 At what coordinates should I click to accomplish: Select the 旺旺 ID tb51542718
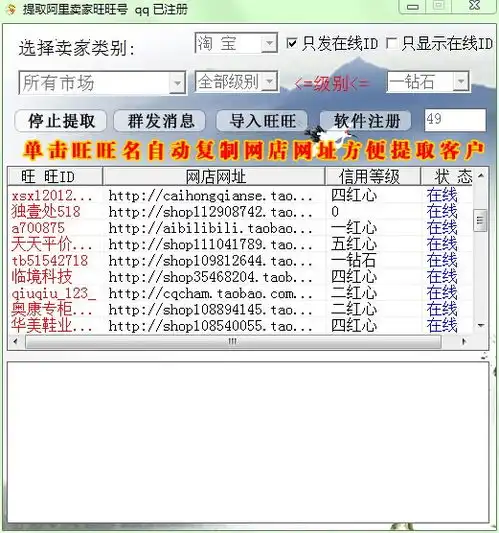pyautogui.click(x=50, y=261)
